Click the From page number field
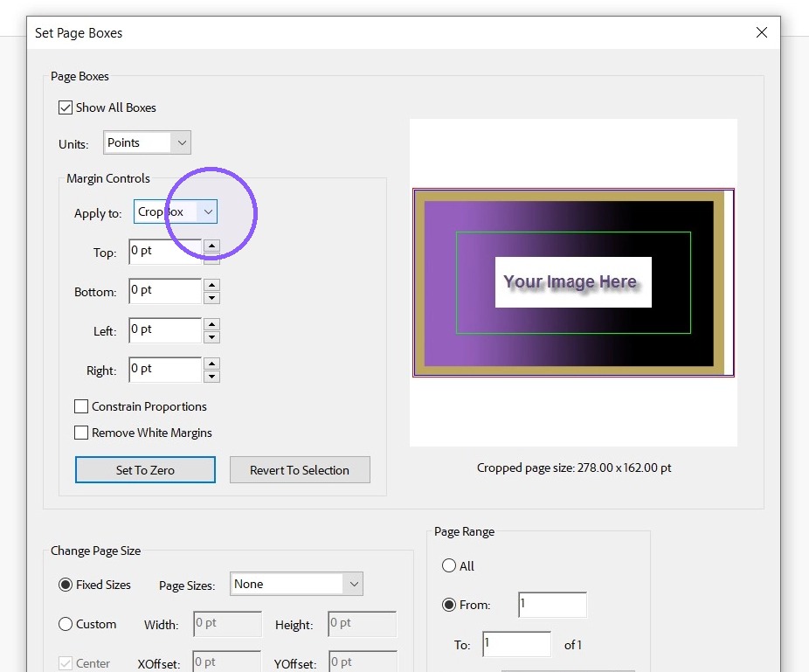 [552, 605]
